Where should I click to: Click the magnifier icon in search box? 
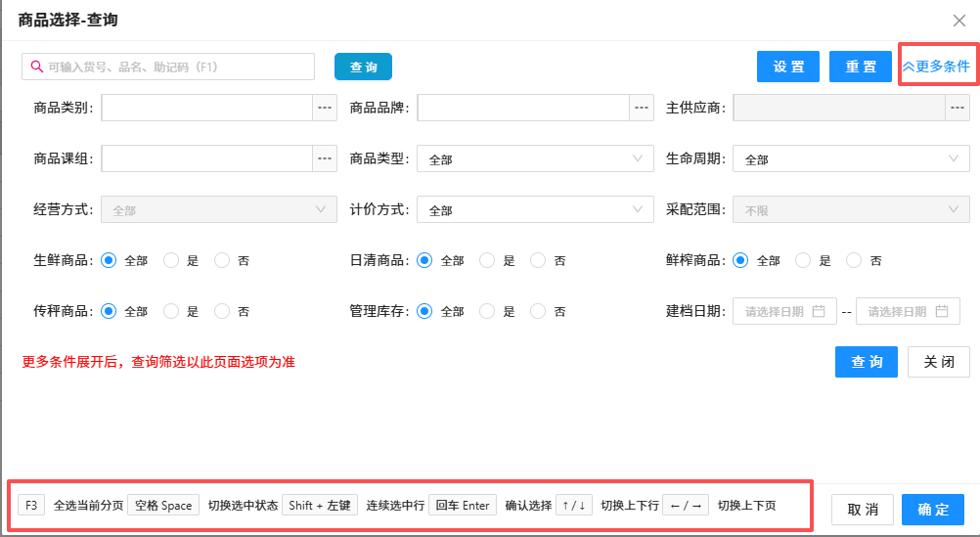tap(37, 67)
